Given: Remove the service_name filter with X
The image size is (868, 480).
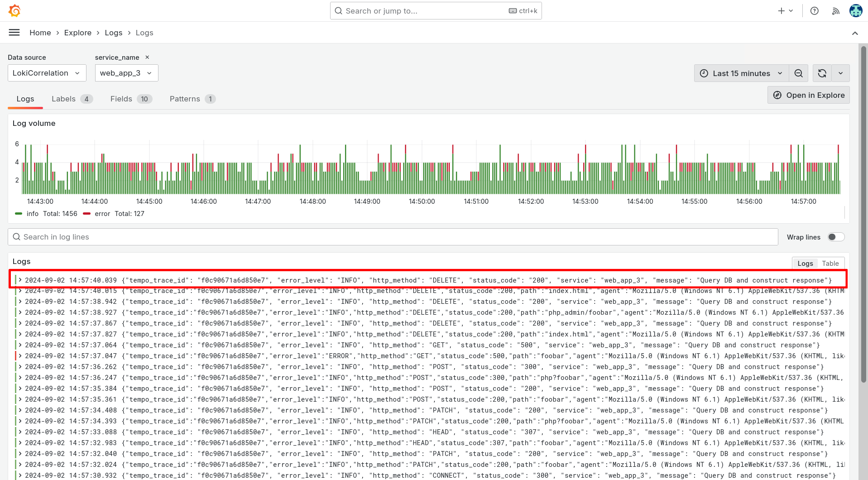Looking at the screenshot, I should [147, 57].
